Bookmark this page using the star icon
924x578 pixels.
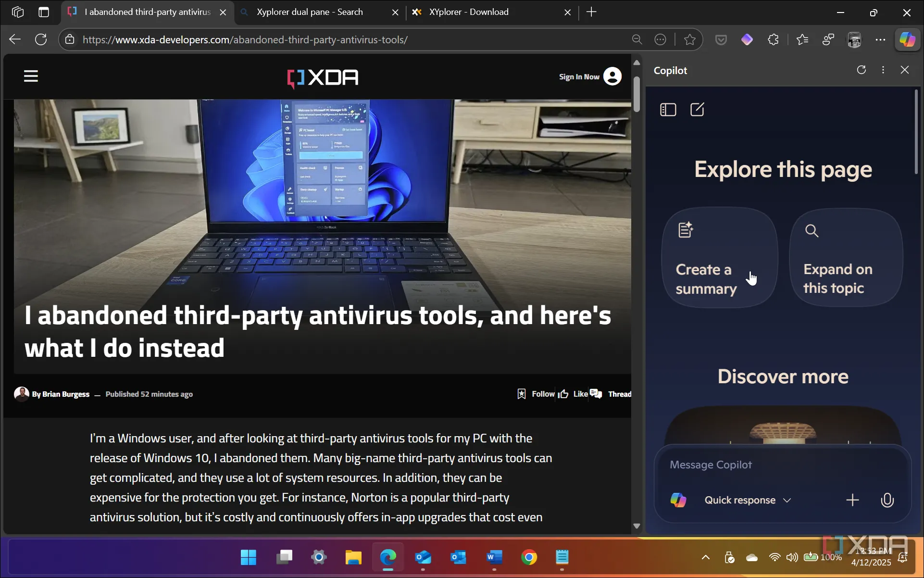[690, 39]
